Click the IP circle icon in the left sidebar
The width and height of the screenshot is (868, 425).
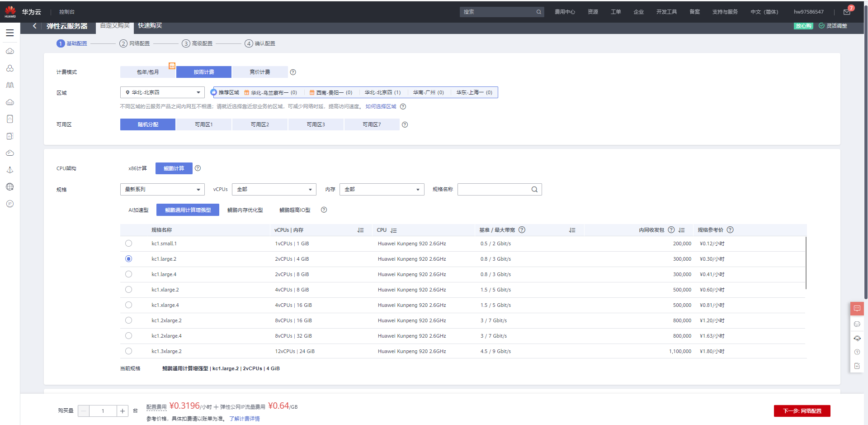point(10,204)
